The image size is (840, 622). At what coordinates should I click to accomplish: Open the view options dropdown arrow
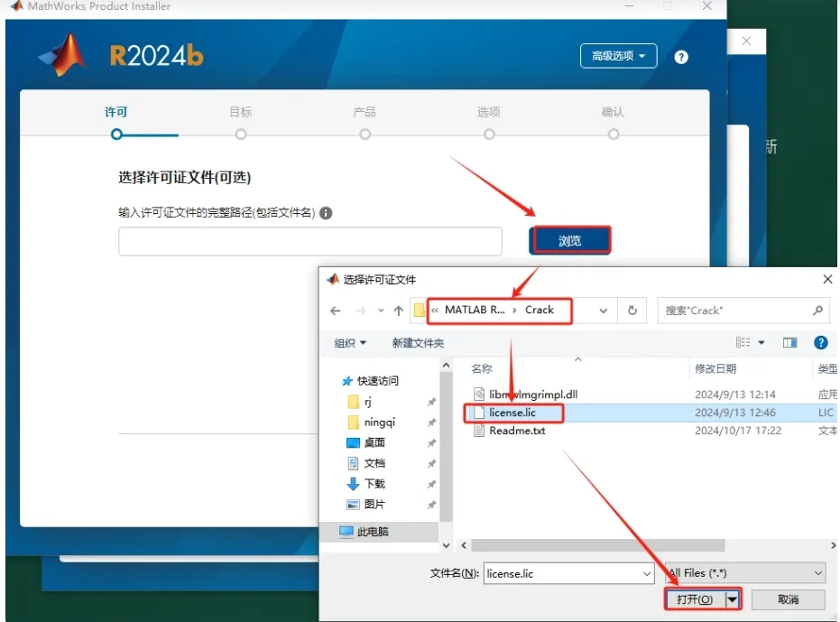point(762,342)
